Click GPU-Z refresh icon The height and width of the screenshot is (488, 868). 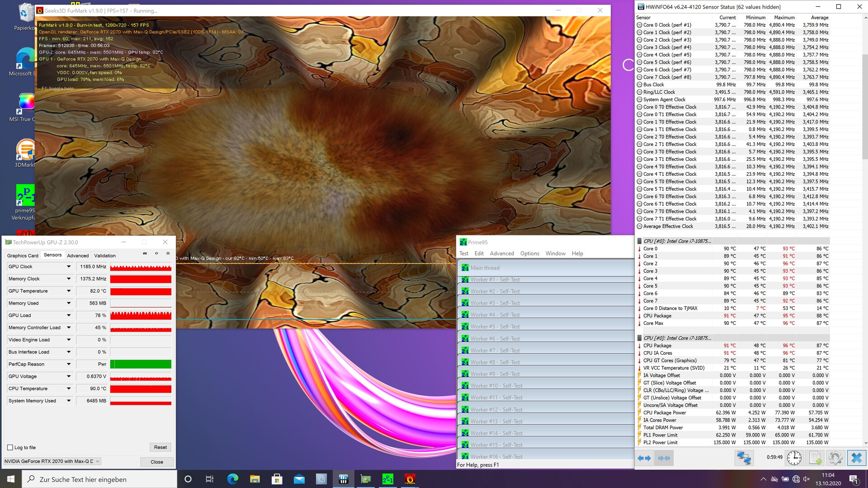pos(156,253)
